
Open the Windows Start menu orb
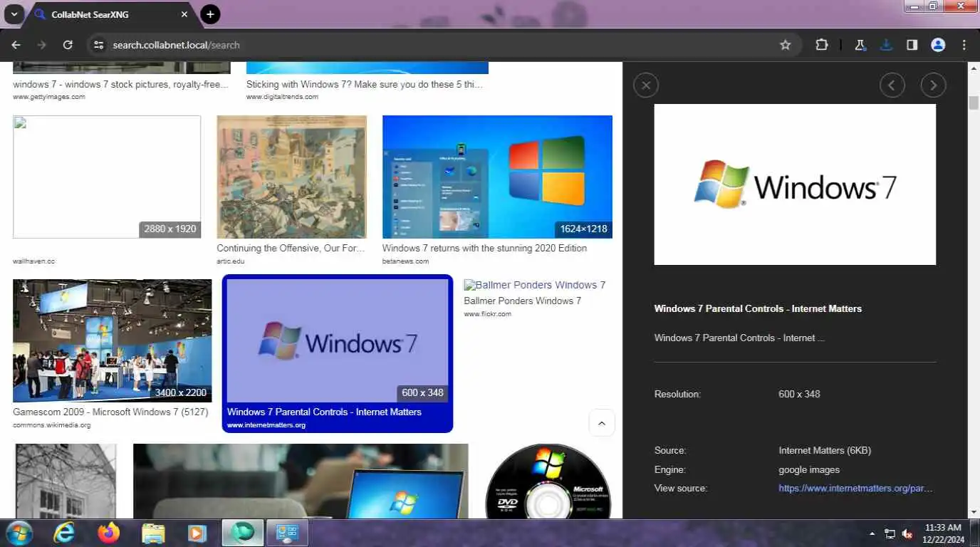point(19,533)
